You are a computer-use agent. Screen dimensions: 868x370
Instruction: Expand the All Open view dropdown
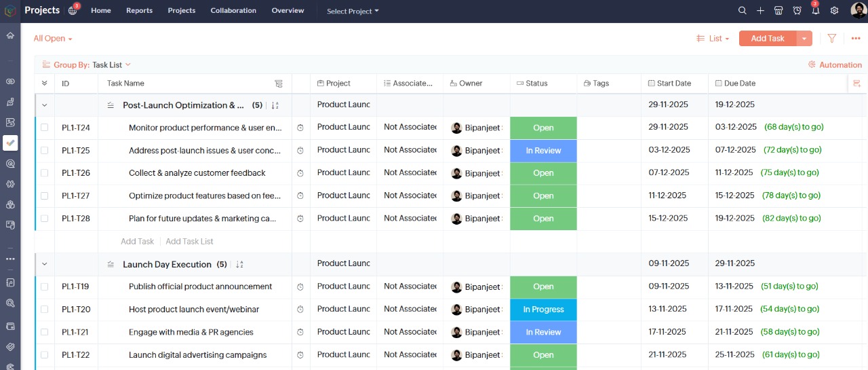[x=53, y=39]
